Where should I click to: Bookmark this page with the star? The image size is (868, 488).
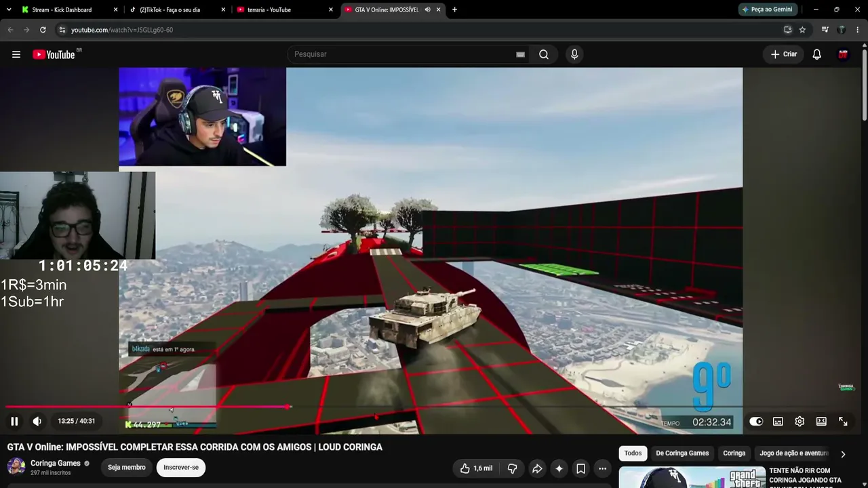(802, 30)
